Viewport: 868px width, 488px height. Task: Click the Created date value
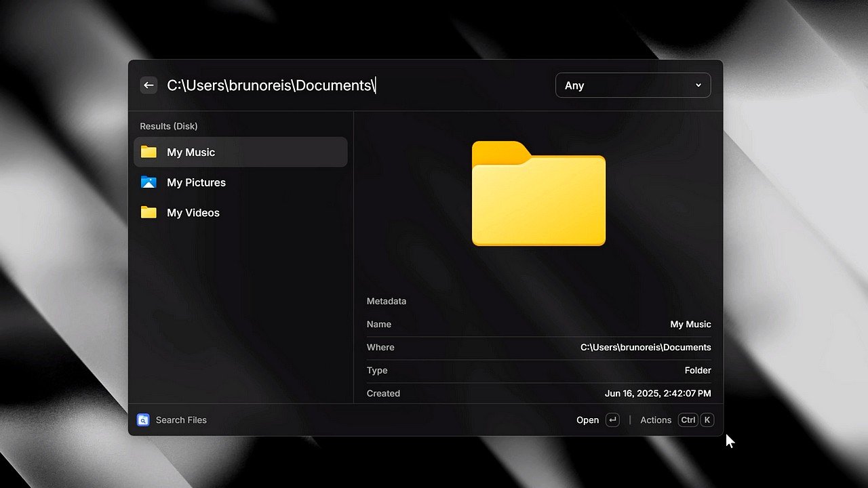(657, 393)
